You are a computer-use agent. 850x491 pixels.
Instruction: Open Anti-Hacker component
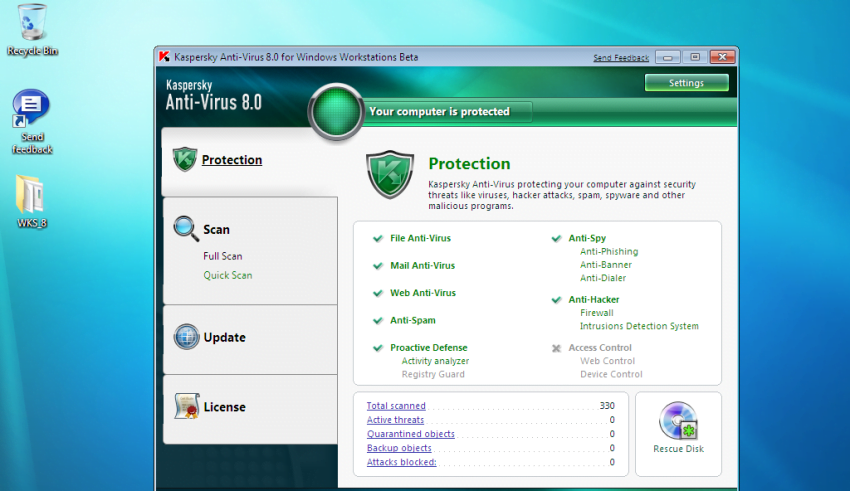coord(594,299)
